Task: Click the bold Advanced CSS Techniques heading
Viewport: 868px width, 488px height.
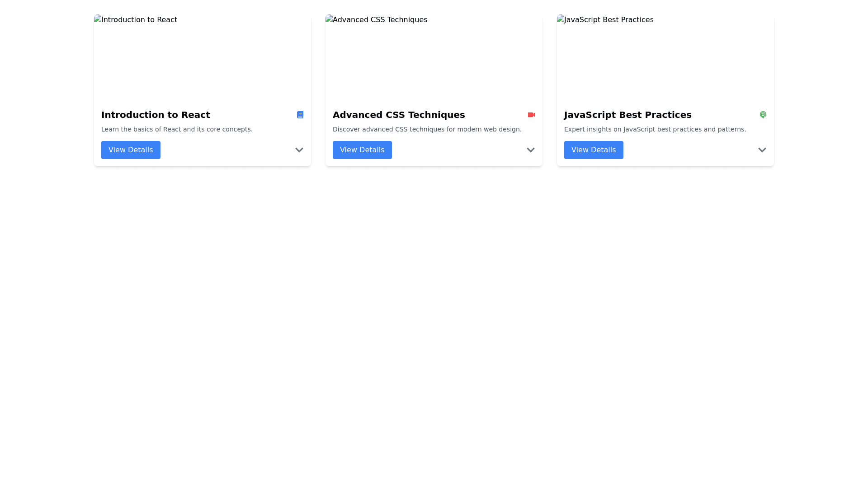Action: tap(399, 115)
